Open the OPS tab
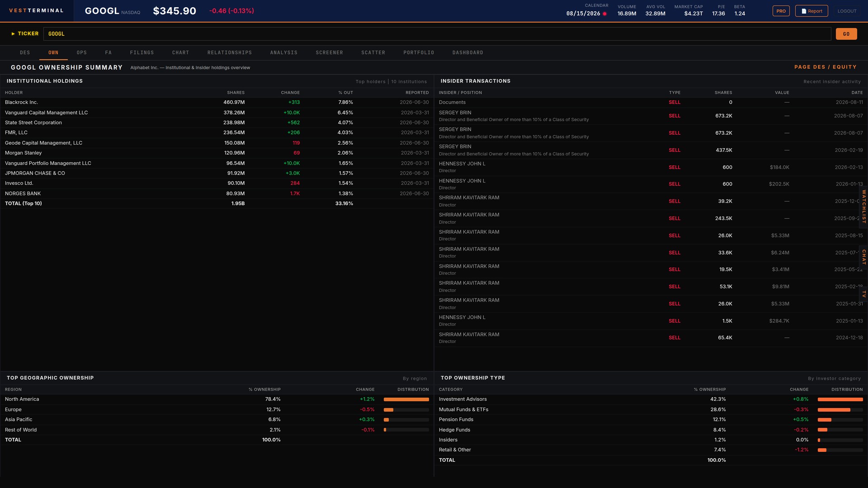The height and width of the screenshot is (488, 868). pos(82,53)
